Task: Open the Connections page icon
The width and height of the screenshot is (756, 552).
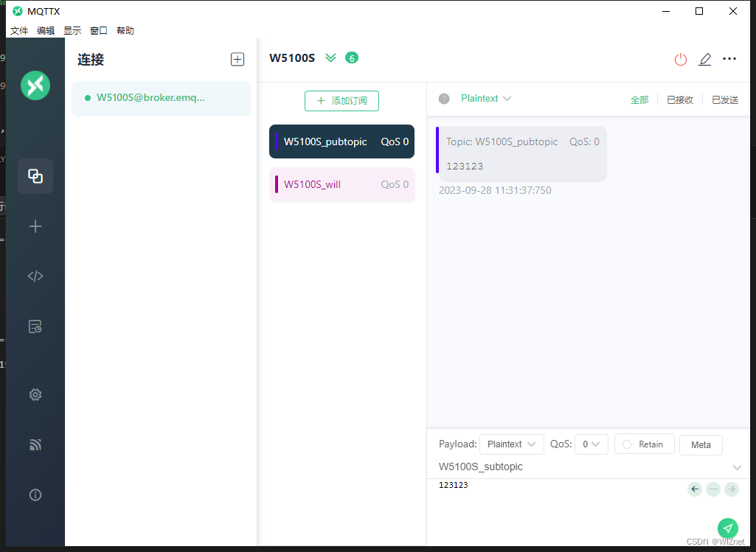Action: tap(35, 176)
